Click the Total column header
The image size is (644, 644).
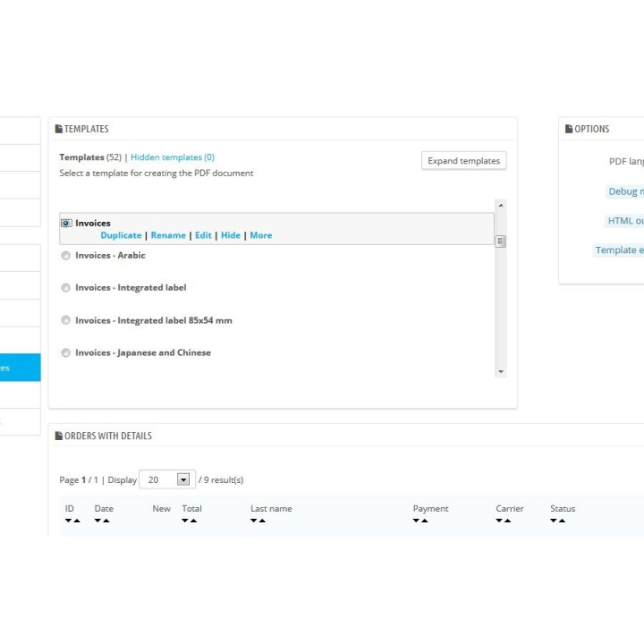tap(191, 508)
